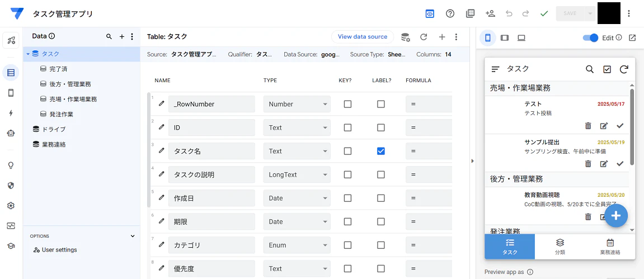The image size is (644, 279).
Task: Open TYPE dropdown for 作成日 row
Action: (297, 198)
